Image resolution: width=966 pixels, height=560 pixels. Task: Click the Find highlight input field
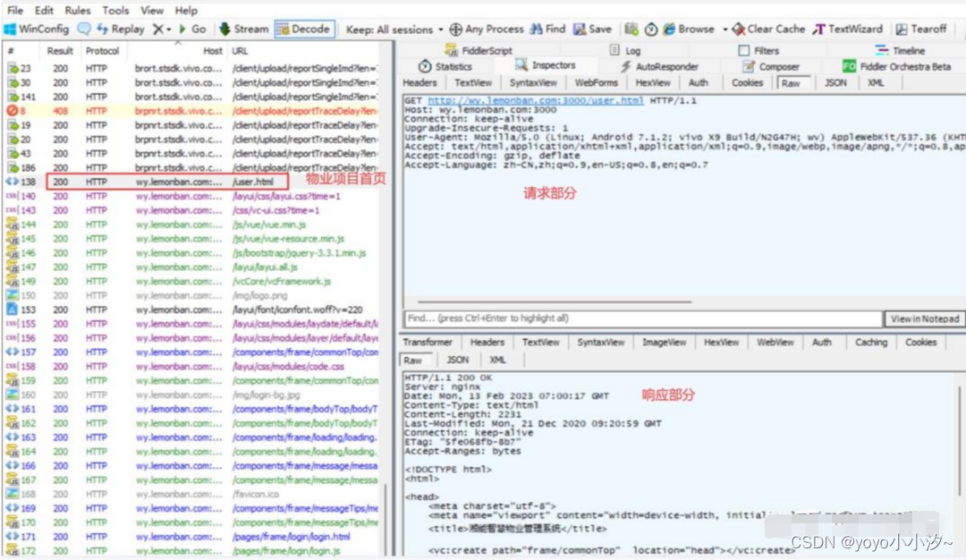point(626,318)
